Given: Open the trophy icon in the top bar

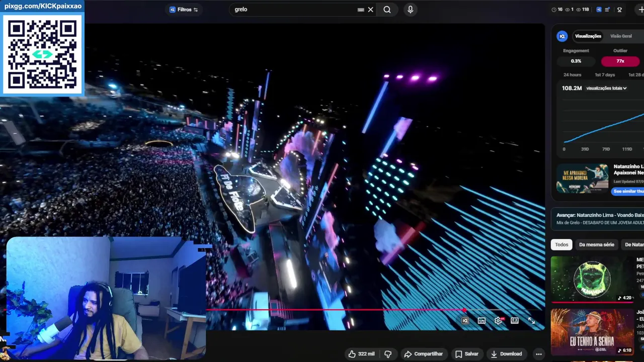Looking at the screenshot, I should [619, 10].
